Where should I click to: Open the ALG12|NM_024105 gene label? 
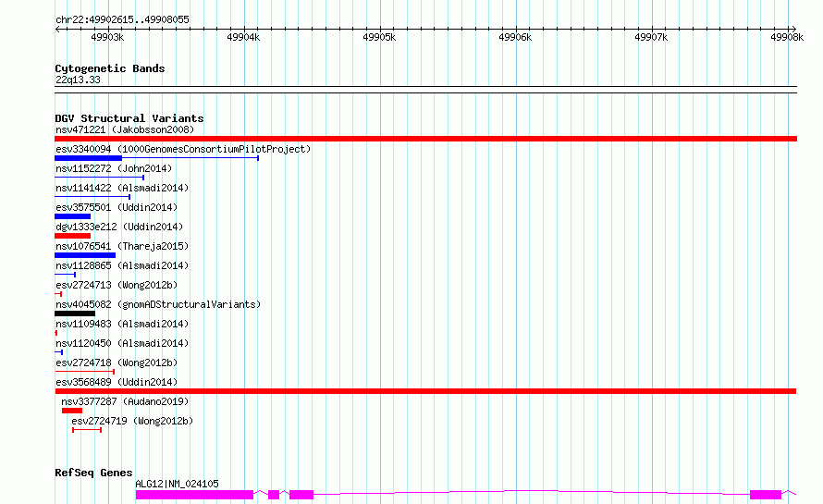pos(177,484)
